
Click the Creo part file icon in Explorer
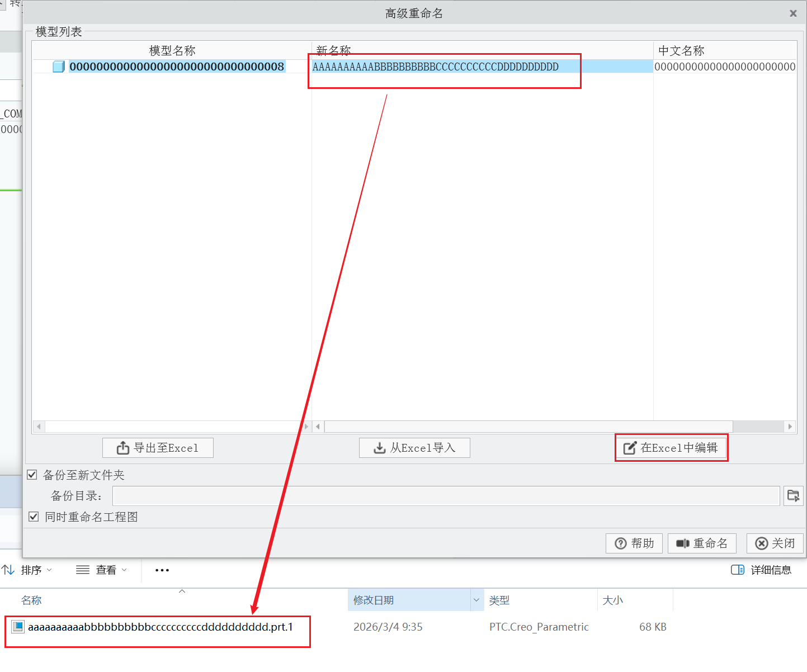pyautogui.click(x=18, y=627)
